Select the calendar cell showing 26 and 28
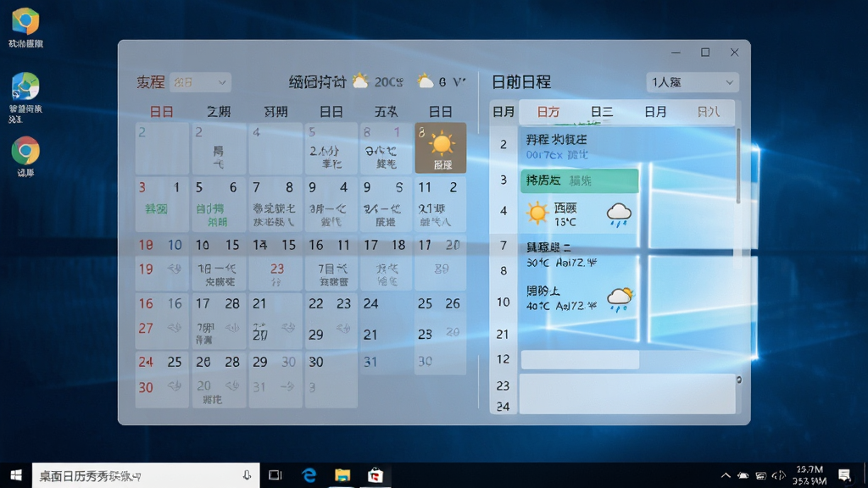The image size is (868, 488). click(219, 380)
